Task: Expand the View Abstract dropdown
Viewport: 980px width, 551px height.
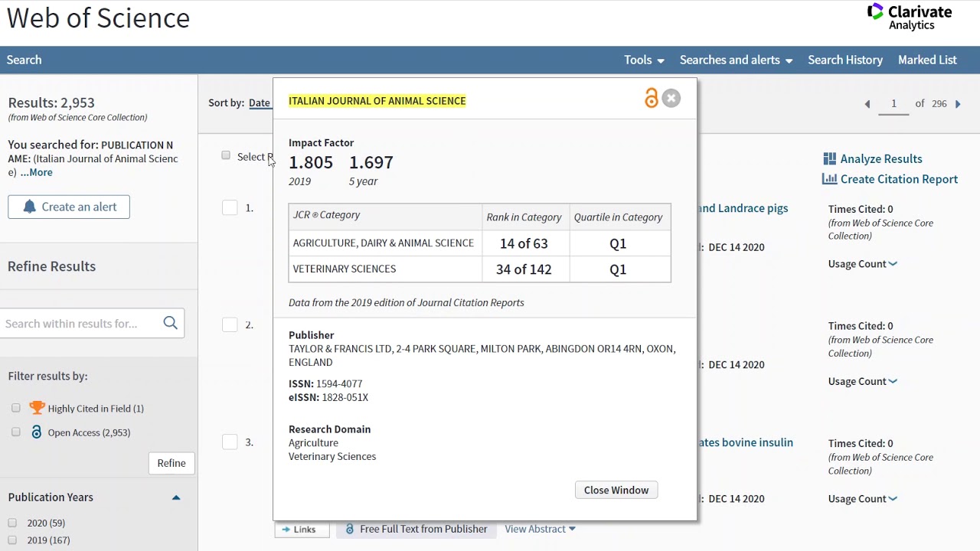Action: pyautogui.click(x=540, y=529)
